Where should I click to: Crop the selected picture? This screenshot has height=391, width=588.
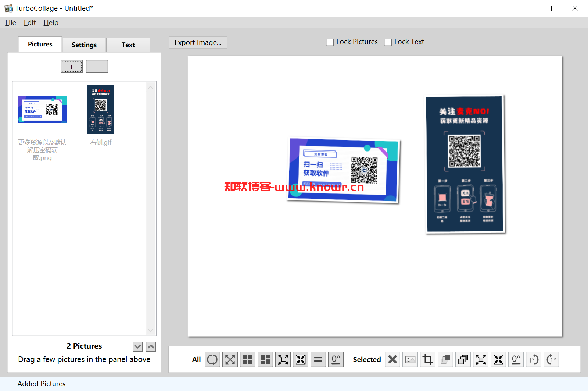point(428,359)
